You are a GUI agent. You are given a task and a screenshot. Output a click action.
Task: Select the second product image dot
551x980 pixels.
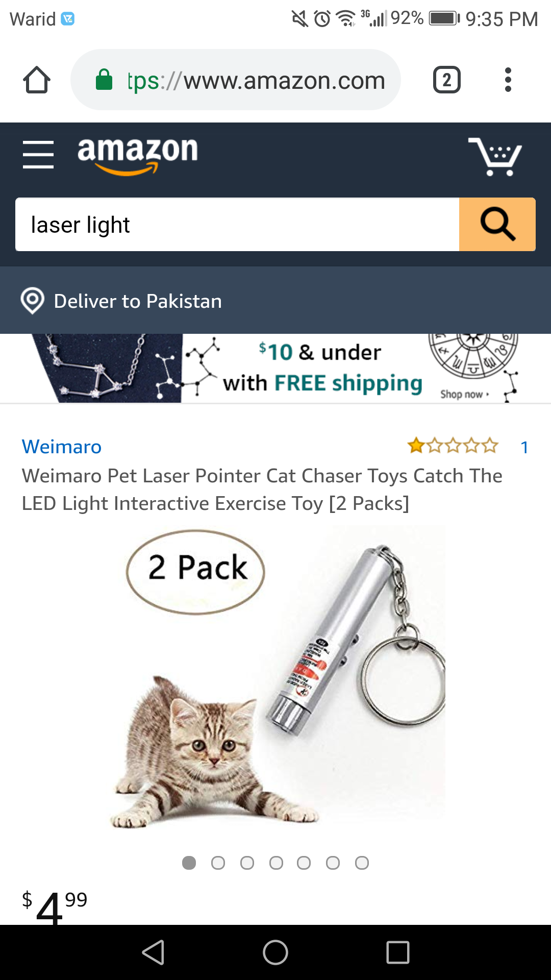(x=218, y=863)
